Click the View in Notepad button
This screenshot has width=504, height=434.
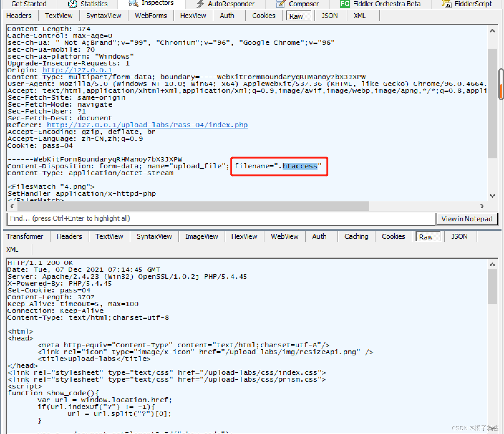pyautogui.click(x=467, y=219)
